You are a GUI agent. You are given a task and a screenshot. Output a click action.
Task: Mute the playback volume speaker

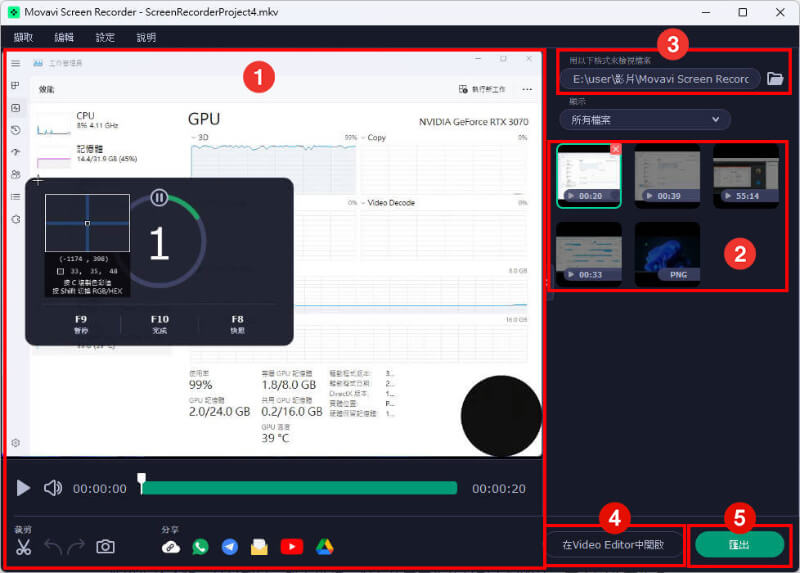tap(53, 488)
